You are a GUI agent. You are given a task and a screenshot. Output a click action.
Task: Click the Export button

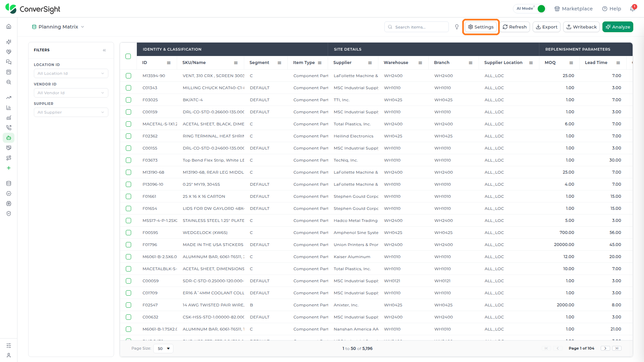click(x=547, y=27)
